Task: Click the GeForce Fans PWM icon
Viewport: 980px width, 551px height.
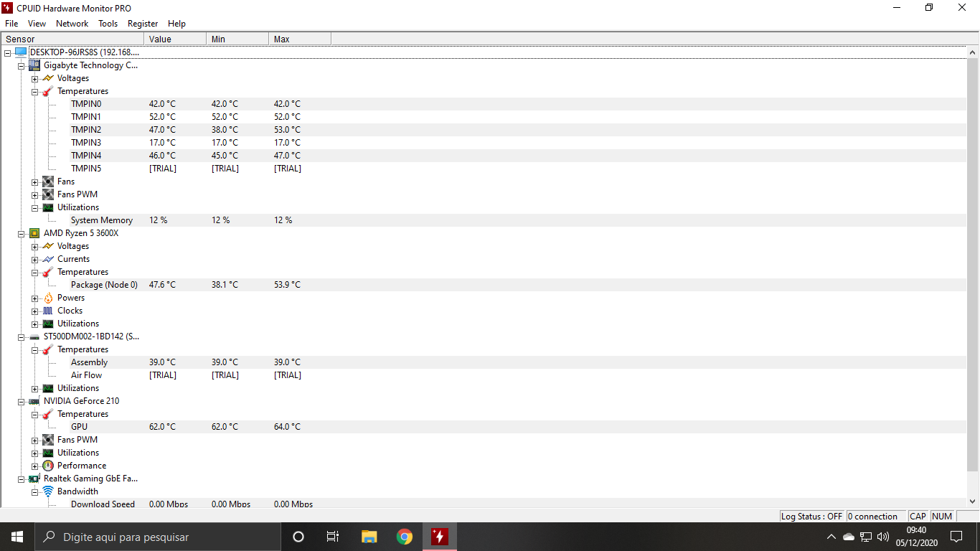Action: click(x=48, y=440)
